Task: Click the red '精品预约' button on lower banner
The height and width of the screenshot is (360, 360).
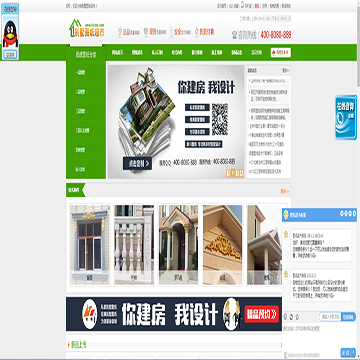Action: coord(262,314)
